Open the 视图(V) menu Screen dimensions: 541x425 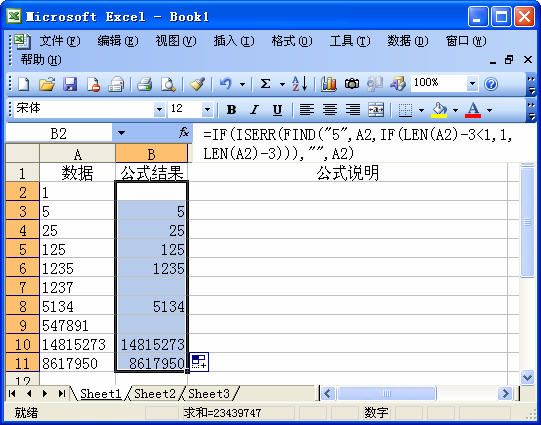[x=176, y=41]
